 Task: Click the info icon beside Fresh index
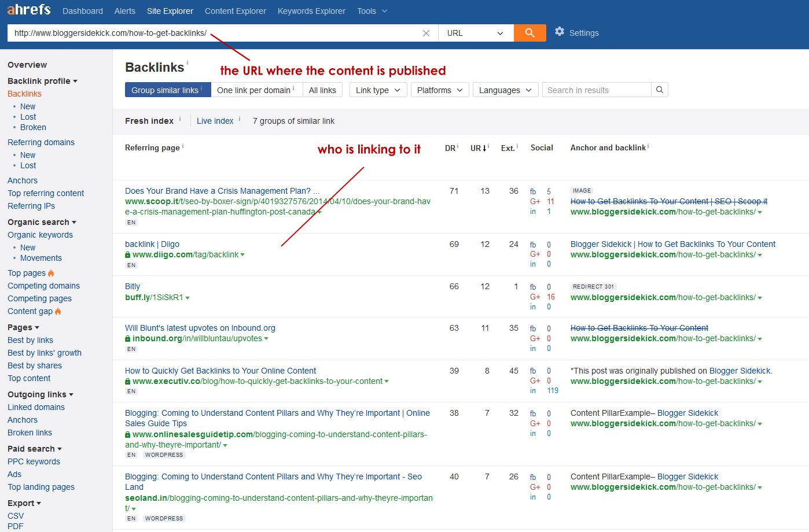click(x=180, y=119)
